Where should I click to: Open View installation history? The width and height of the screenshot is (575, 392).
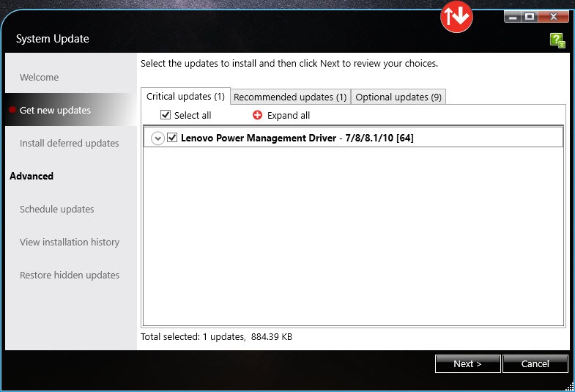coord(70,242)
